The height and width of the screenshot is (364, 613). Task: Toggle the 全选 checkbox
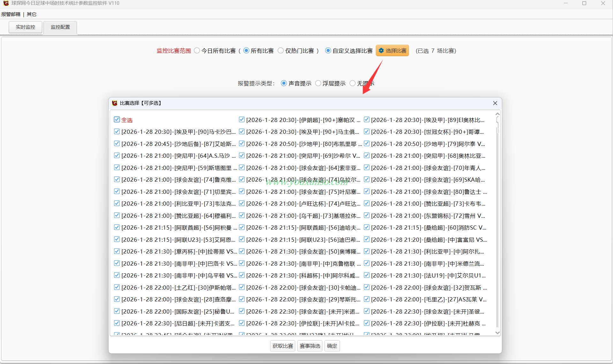click(117, 120)
